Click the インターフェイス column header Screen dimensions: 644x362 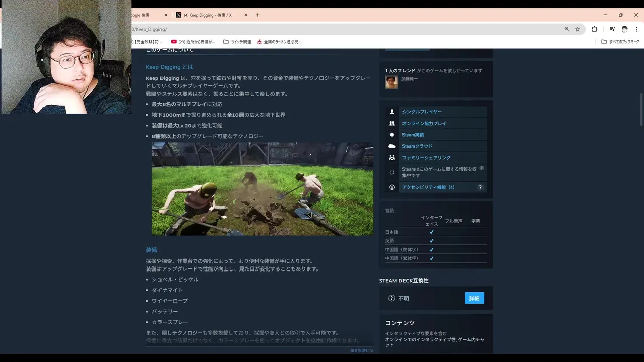(432, 221)
